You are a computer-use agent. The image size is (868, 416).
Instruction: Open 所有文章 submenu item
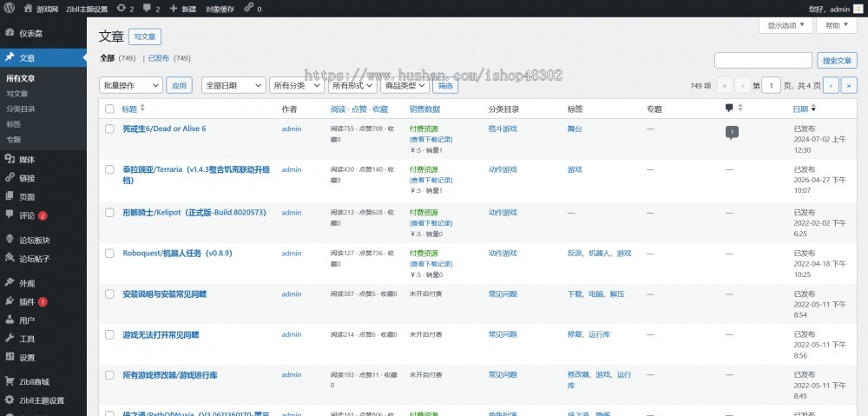pyautogui.click(x=21, y=79)
